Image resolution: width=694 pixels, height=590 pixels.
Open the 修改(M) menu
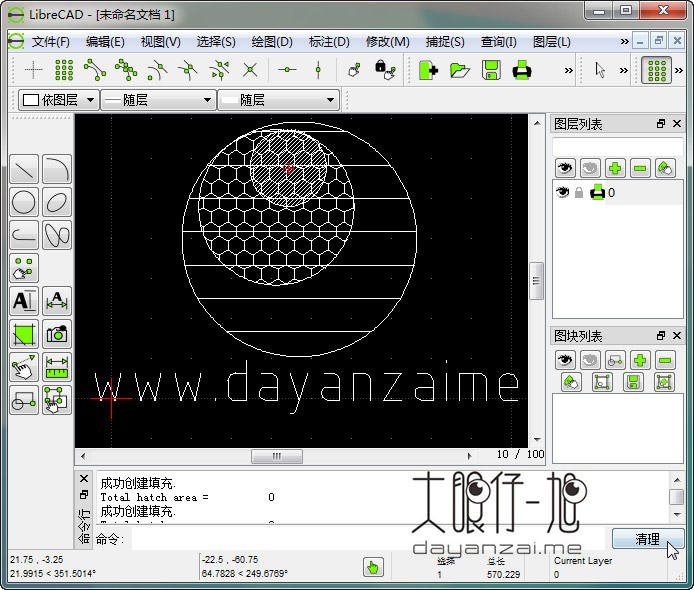(x=387, y=42)
